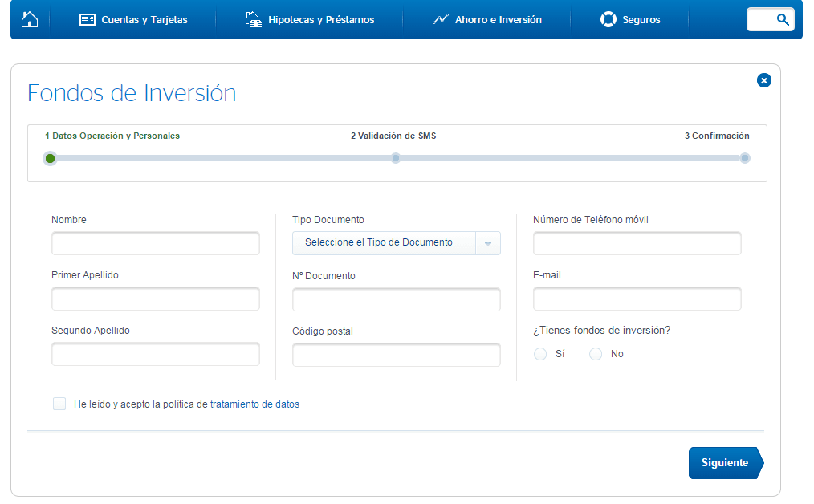This screenshot has height=504, width=814.
Task: Select step 3 Confirmación
Action: click(717, 136)
